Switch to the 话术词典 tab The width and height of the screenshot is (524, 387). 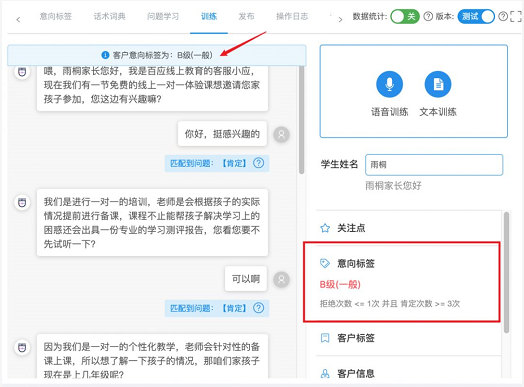pos(110,16)
